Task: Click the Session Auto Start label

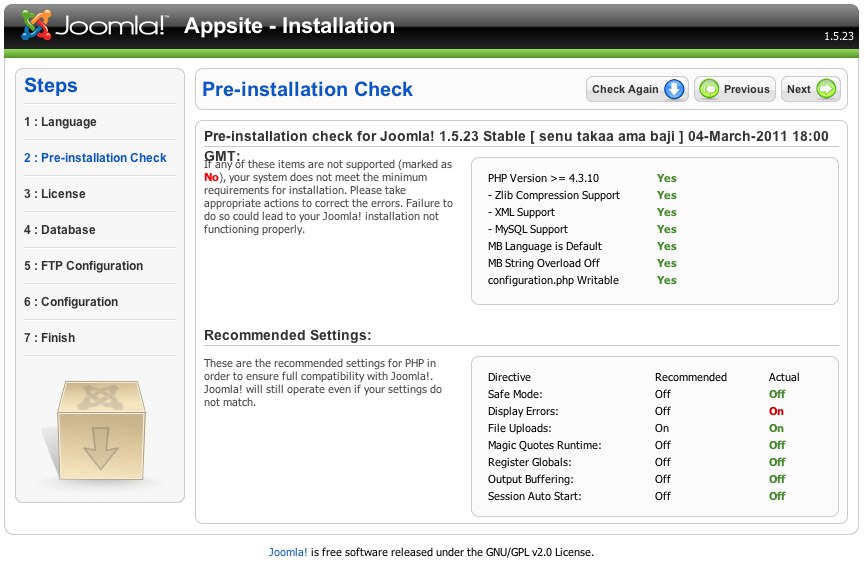Action: [x=535, y=496]
